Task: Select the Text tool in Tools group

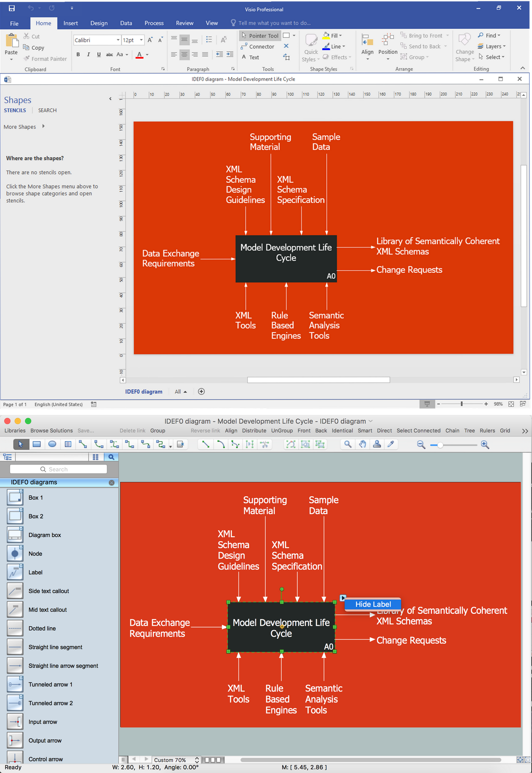Action: point(250,57)
